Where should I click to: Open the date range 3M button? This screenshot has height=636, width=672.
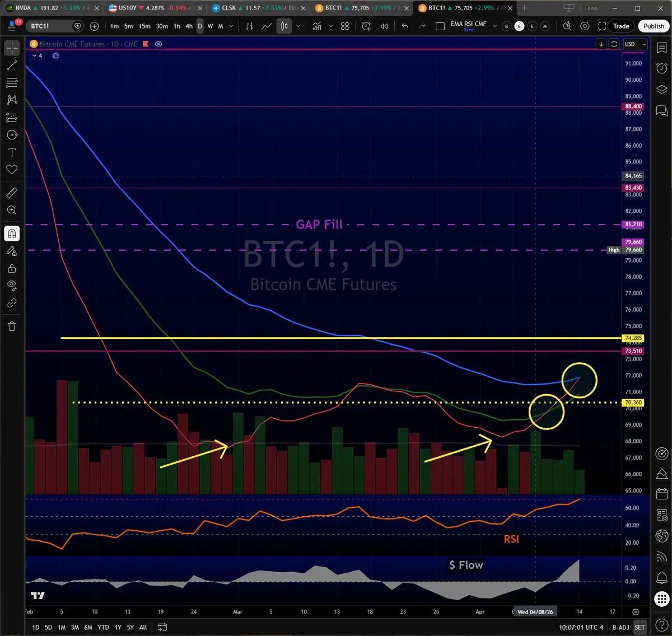[x=74, y=627]
